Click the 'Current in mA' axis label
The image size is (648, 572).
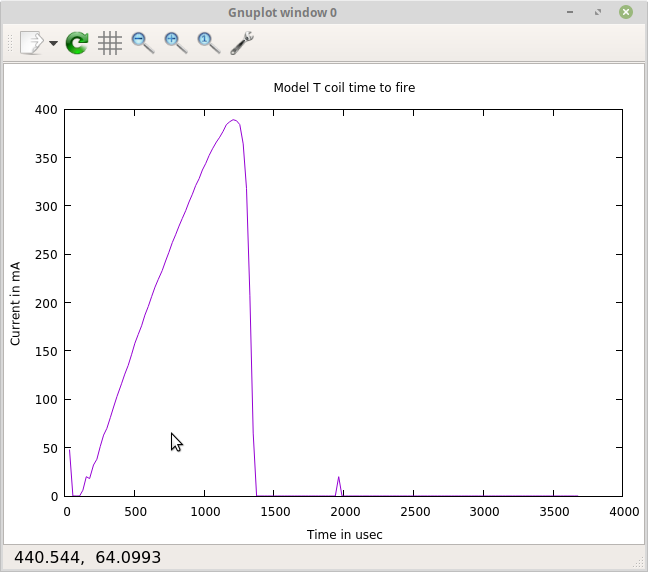15,303
